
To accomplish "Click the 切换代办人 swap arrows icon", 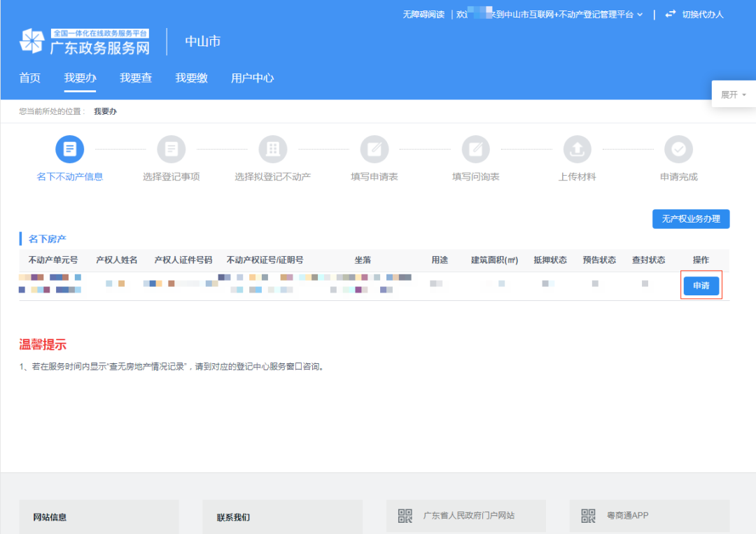I will click(670, 13).
